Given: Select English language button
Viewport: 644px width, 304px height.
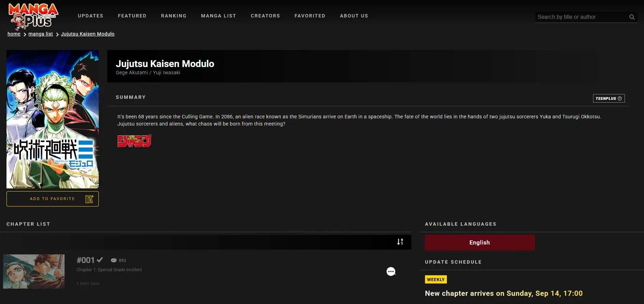Looking at the screenshot, I should point(480,242).
